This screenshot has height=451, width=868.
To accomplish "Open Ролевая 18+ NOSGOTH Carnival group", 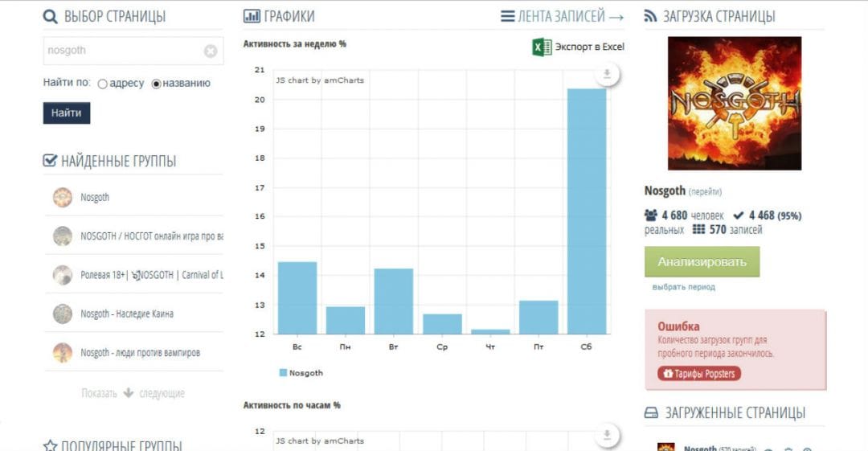I will 152,275.
